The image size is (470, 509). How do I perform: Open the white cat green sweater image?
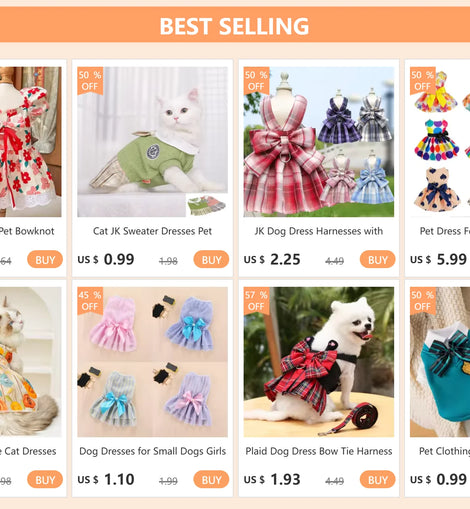pos(152,142)
